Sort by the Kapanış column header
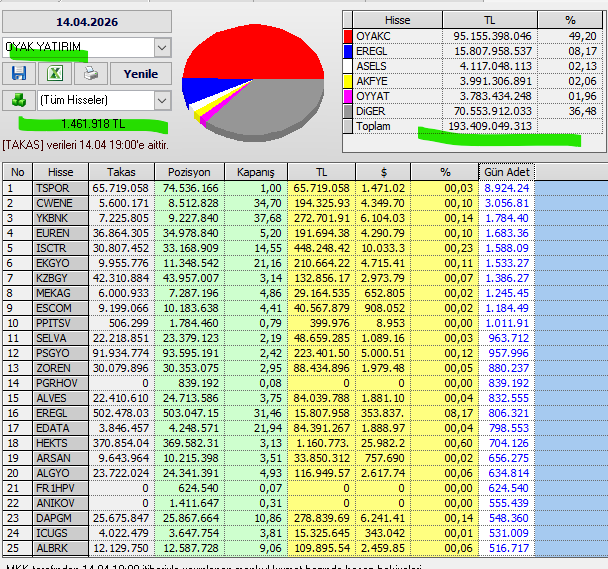Screen dimensions: 608x569 256,172
